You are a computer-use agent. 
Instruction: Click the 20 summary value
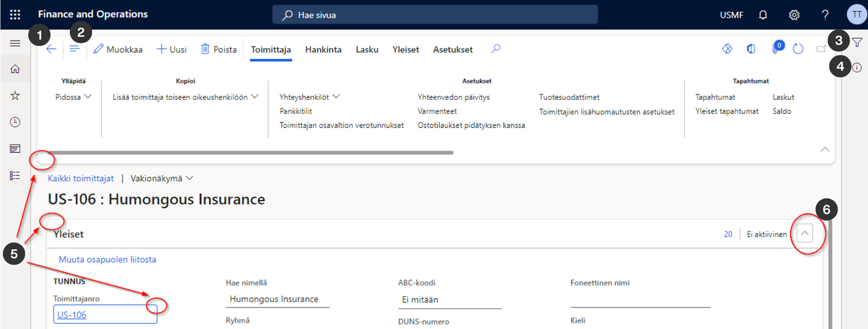pos(728,234)
